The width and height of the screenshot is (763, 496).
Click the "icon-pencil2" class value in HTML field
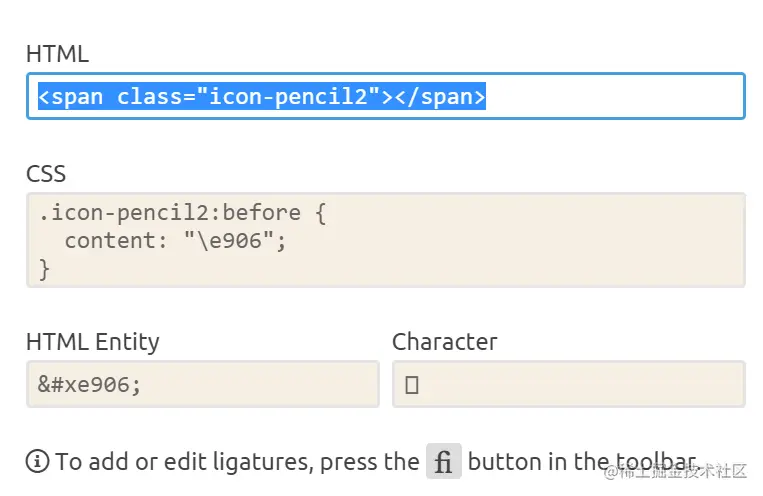point(287,97)
